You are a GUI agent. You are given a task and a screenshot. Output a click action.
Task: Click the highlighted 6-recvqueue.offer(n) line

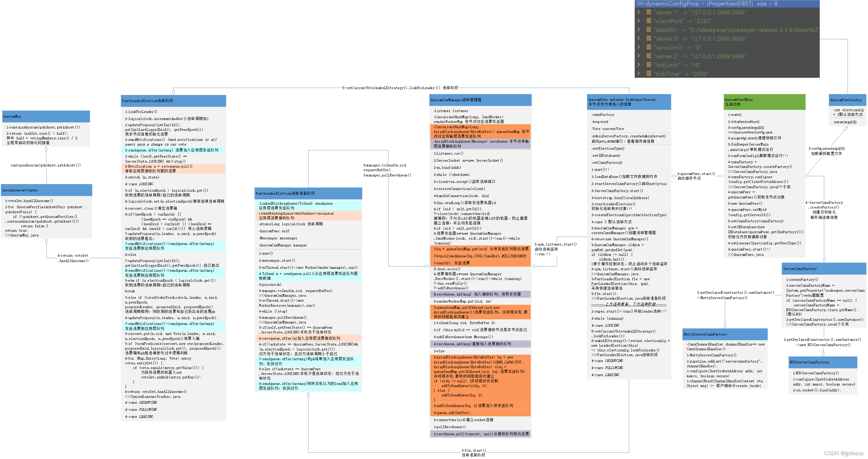(308, 338)
